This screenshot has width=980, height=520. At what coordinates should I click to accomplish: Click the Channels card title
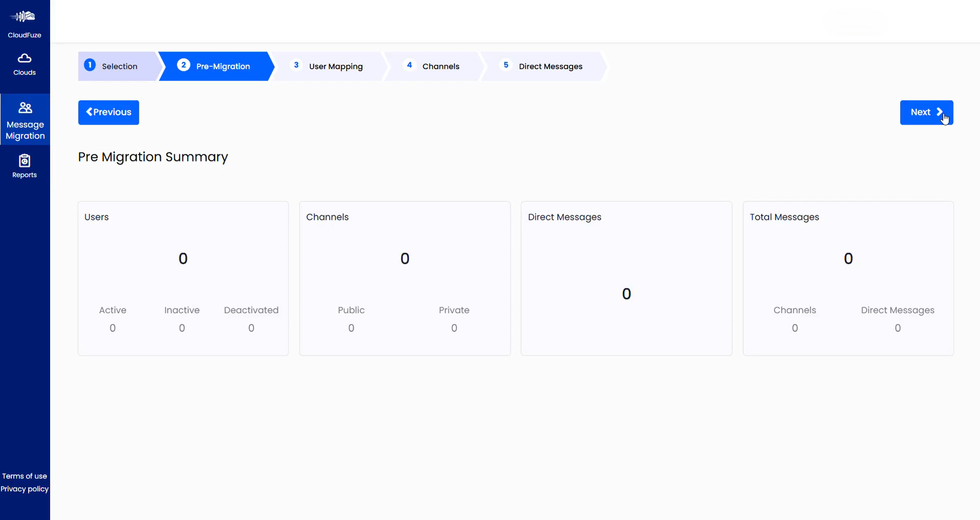click(327, 217)
